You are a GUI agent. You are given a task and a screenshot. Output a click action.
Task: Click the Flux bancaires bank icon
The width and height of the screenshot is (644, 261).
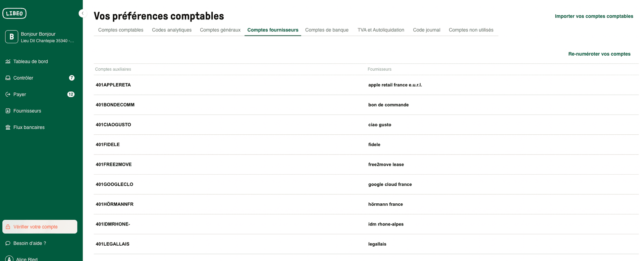tap(8, 127)
